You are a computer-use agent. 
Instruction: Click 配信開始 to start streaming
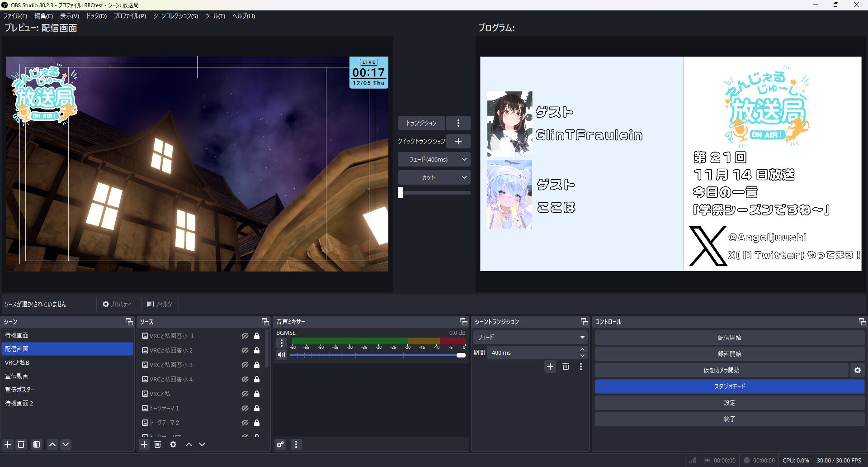(730, 338)
